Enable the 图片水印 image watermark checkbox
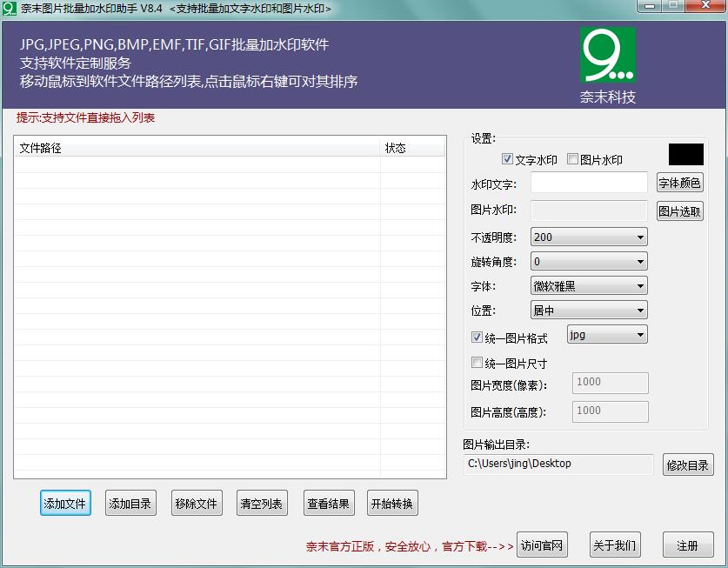This screenshot has width=728, height=568. [x=571, y=158]
